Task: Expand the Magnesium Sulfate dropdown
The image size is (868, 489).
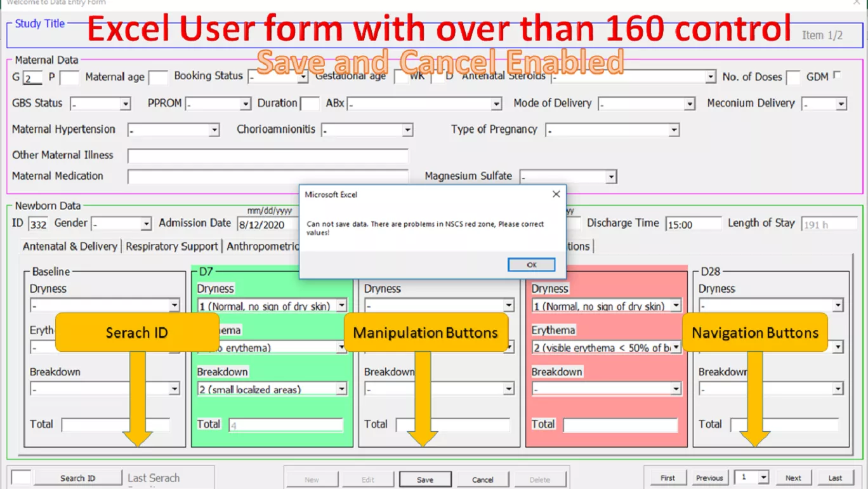Action: coord(610,177)
